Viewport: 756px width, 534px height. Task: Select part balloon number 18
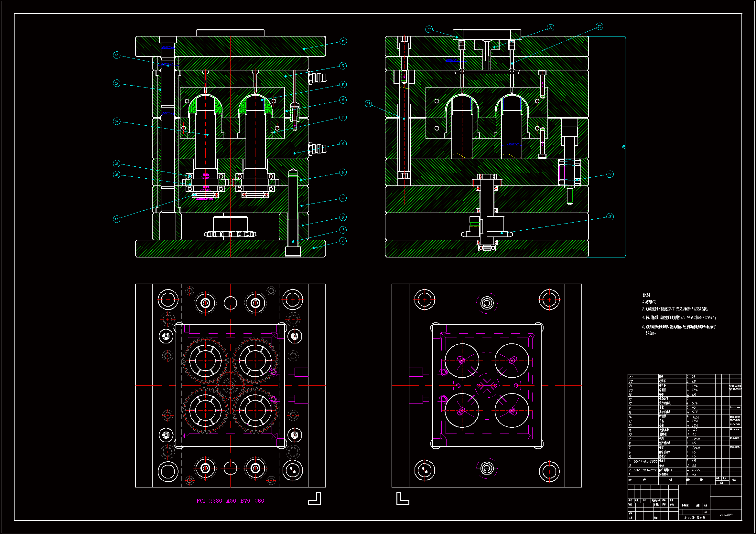[x=610, y=217]
